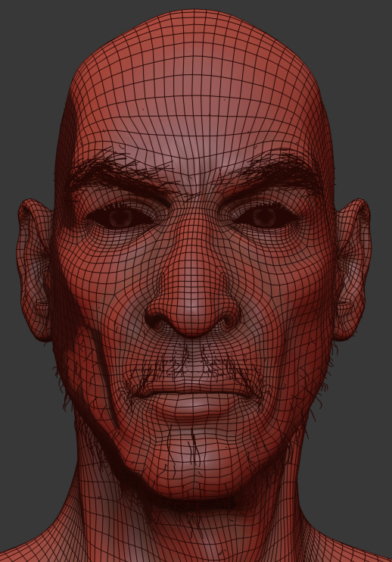Click the eyebrow on the left side

120,171
